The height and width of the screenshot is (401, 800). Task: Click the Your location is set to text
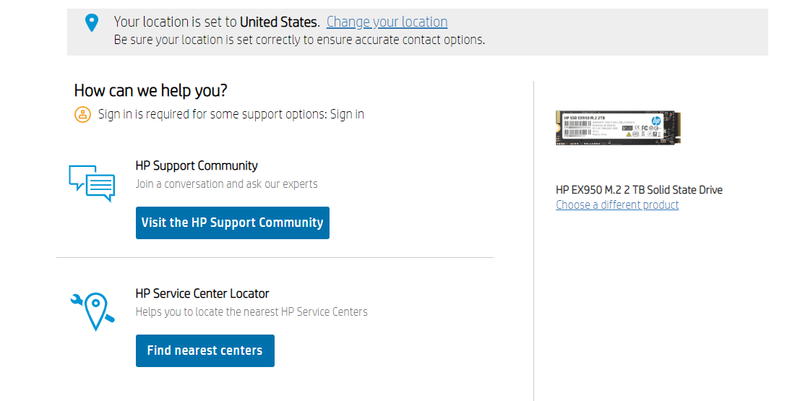(173, 22)
